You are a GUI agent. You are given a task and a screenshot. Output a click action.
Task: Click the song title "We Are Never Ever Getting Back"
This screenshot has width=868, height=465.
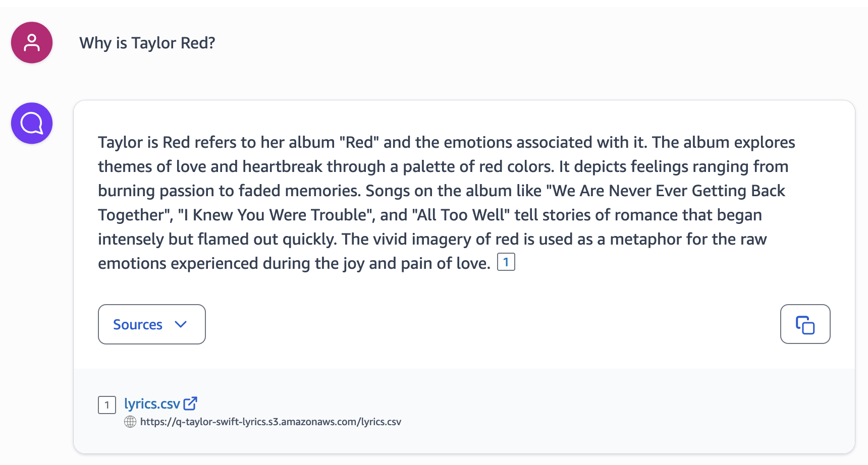click(669, 191)
